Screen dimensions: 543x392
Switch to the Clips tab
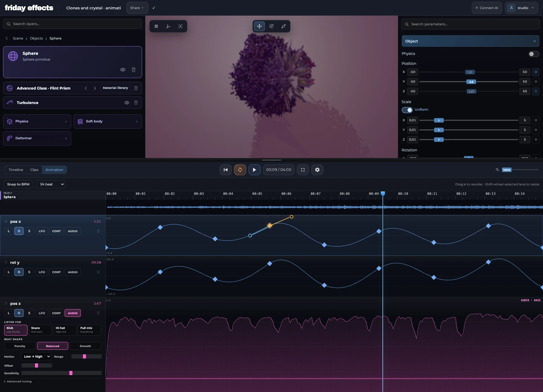(x=34, y=170)
